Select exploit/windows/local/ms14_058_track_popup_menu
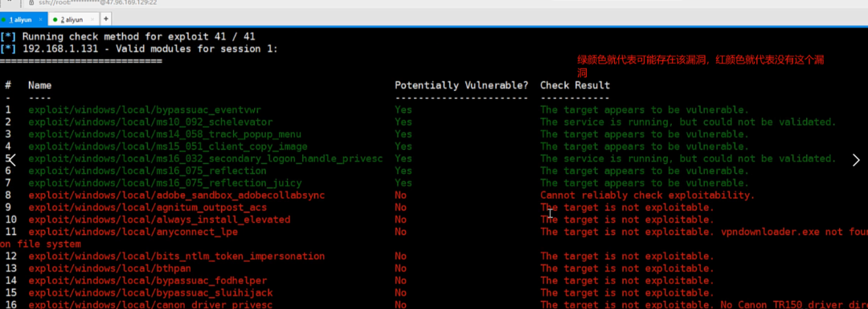This screenshot has height=309, width=868. 165,134
